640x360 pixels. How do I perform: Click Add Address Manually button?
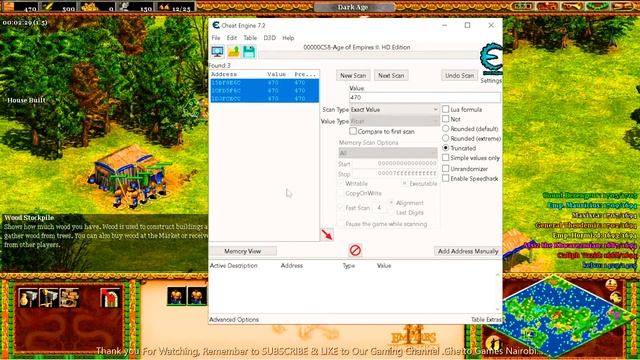pyautogui.click(x=468, y=251)
